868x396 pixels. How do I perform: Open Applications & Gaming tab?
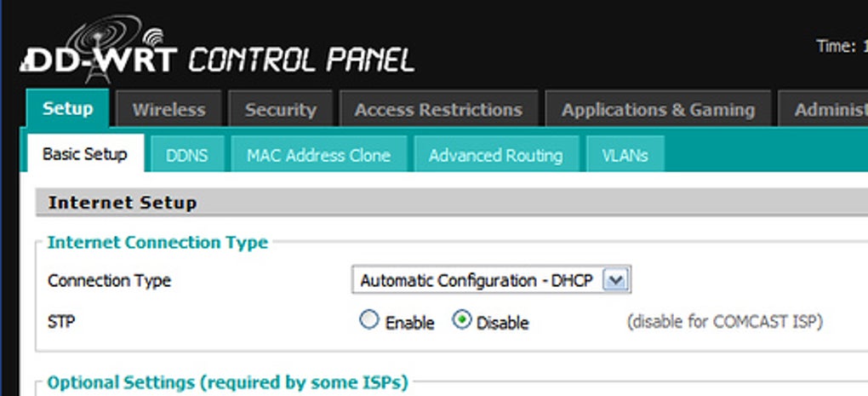pos(658,110)
